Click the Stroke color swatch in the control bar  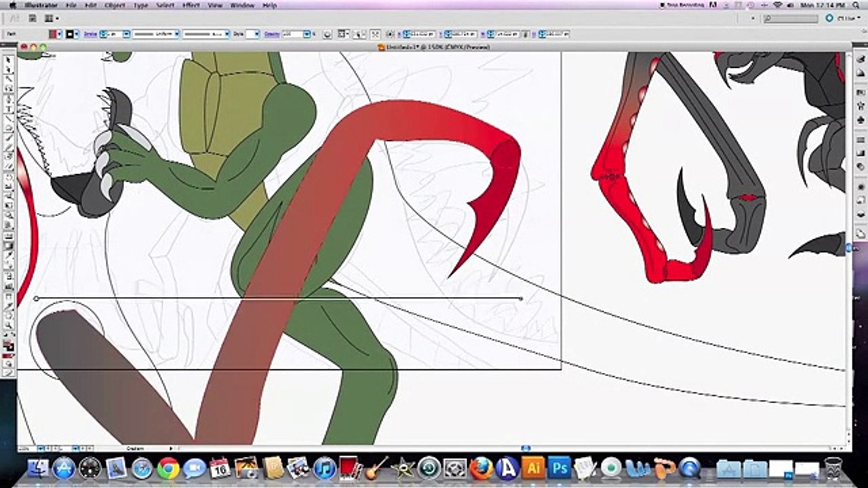click(69, 34)
